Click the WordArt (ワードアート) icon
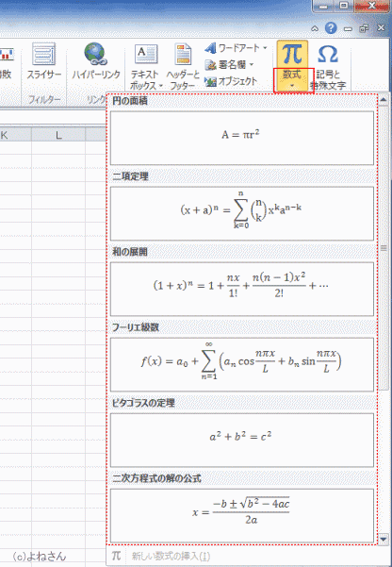The image size is (392, 567). coord(210,48)
